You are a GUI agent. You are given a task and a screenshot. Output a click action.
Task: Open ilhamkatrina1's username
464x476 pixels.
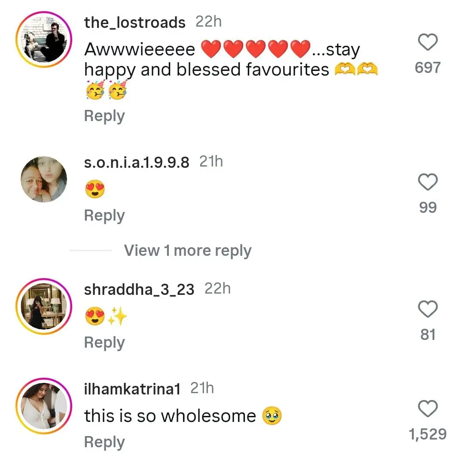click(x=132, y=388)
